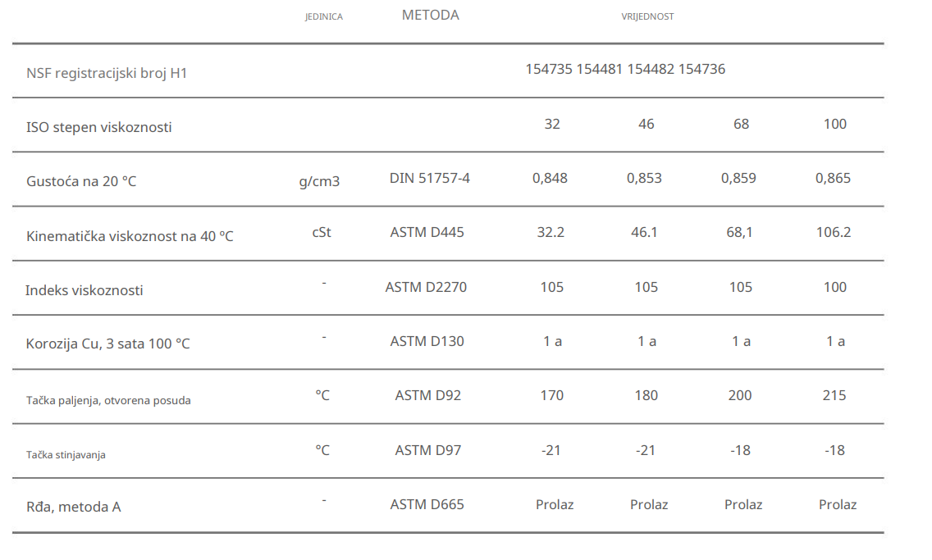The width and height of the screenshot is (932, 560).
Task: Click kinematic viscosity value 106.2
Action: tap(834, 233)
